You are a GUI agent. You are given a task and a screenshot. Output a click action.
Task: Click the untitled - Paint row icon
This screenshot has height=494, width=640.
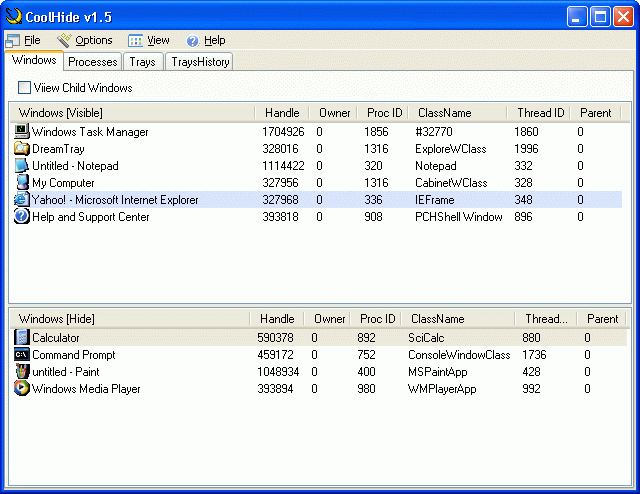click(22, 372)
